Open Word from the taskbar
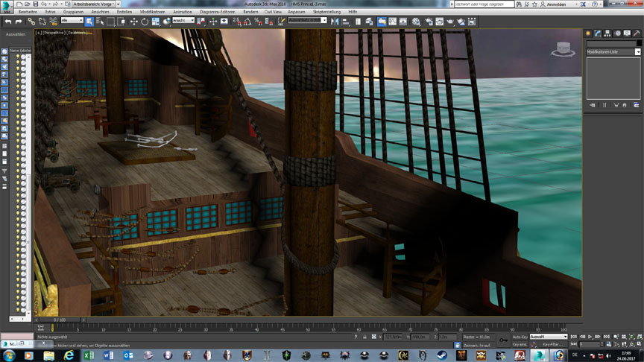 108,355
